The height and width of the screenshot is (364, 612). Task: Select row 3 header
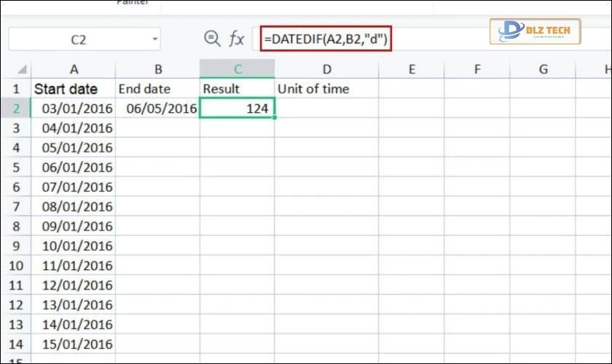(16, 128)
